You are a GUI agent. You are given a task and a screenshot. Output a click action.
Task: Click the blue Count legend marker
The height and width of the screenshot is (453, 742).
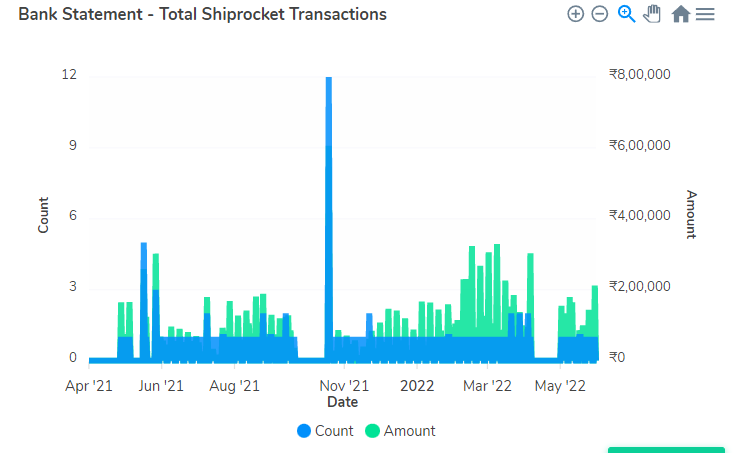click(304, 431)
